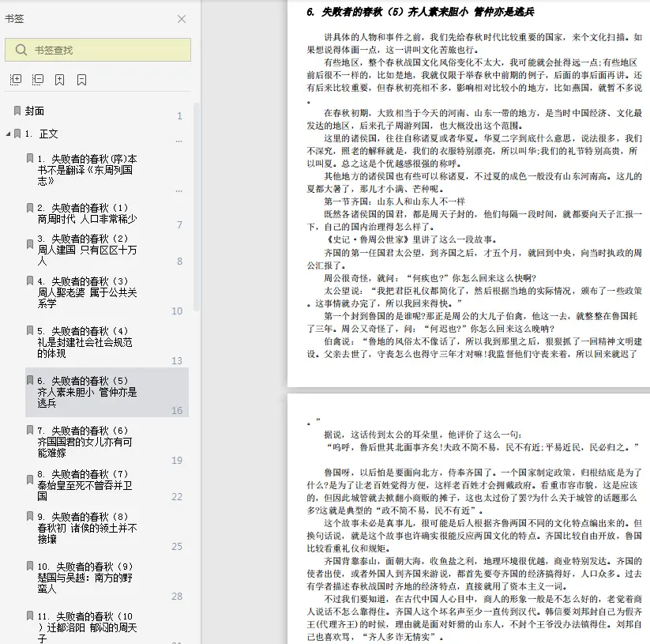
Task: Add a new bookmark icon
Action: pos(60,80)
